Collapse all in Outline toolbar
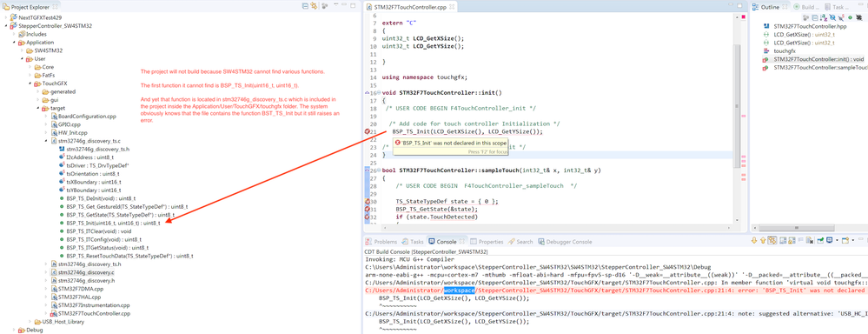868x334 pixels. 815,17
